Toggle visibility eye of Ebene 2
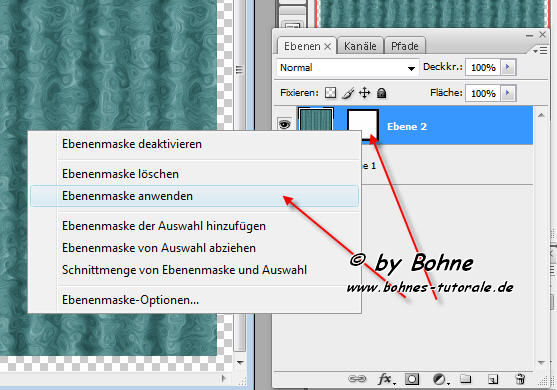This screenshot has height=390, width=557. coord(285,124)
